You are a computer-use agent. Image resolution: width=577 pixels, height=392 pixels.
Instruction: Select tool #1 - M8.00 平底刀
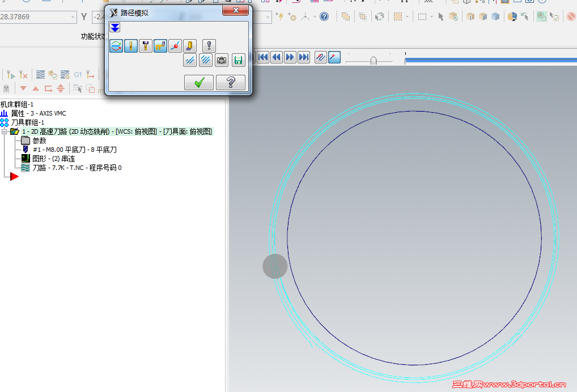tap(75, 150)
